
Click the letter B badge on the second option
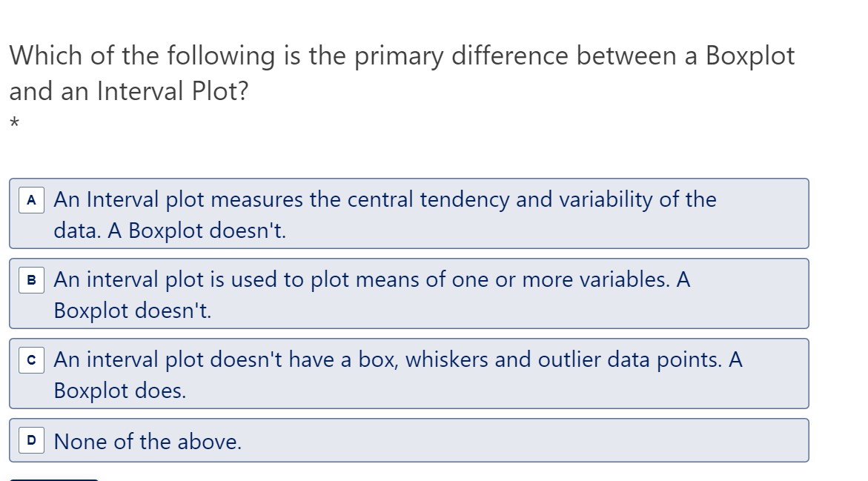[x=32, y=280]
